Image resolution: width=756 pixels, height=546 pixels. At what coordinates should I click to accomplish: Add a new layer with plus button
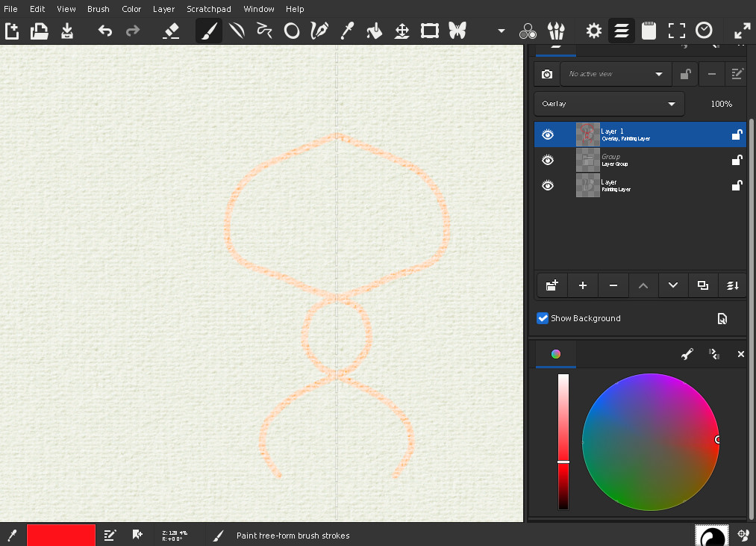tap(583, 285)
